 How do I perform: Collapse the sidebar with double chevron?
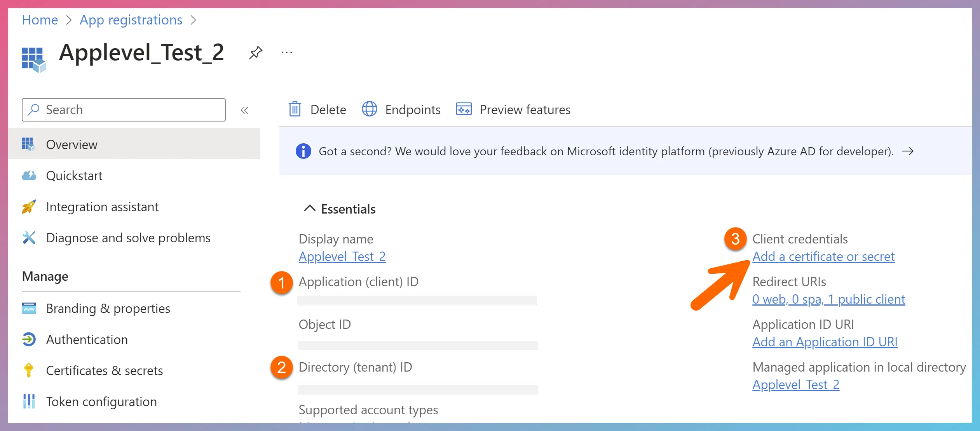tap(244, 110)
